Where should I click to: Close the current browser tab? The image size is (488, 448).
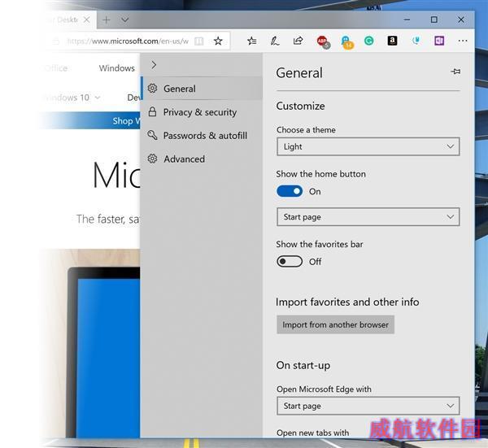pyautogui.click(x=86, y=20)
